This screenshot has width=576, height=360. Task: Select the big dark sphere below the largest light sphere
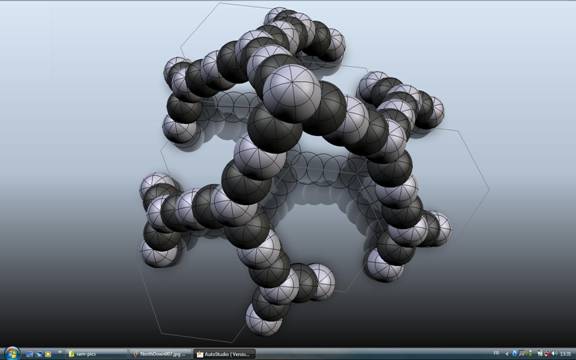[x=274, y=129]
